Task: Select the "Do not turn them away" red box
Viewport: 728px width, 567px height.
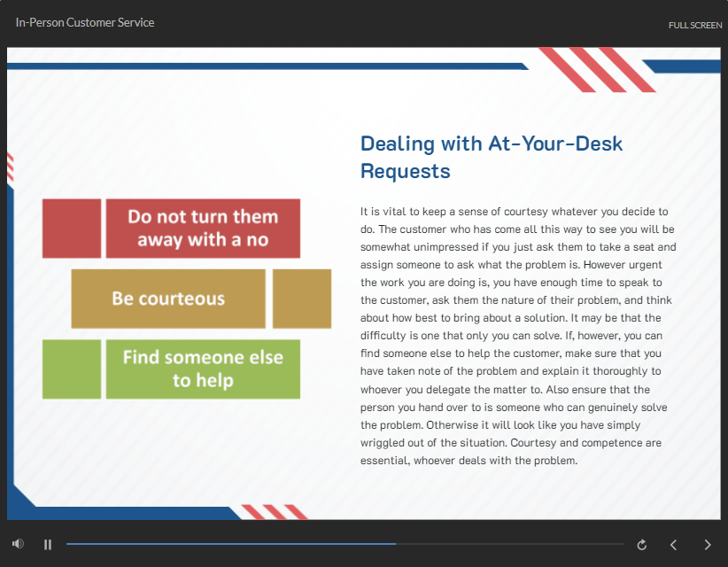Action: tap(203, 229)
